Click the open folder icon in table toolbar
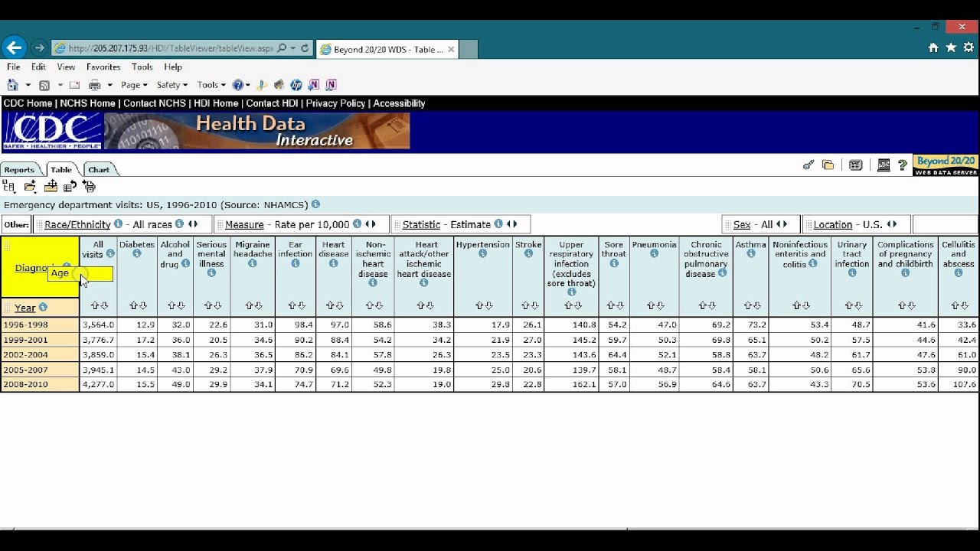The height and width of the screenshot is (551, 980). point(30,186)
